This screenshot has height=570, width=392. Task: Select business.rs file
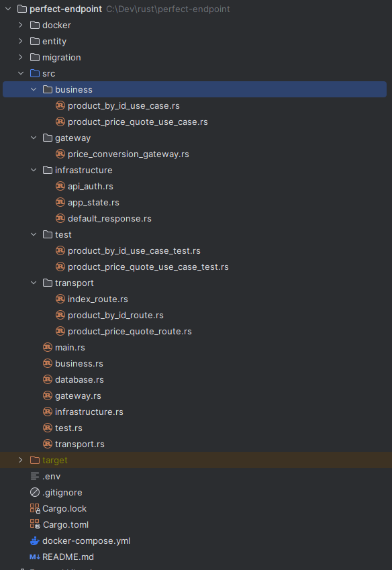(79, 363)
